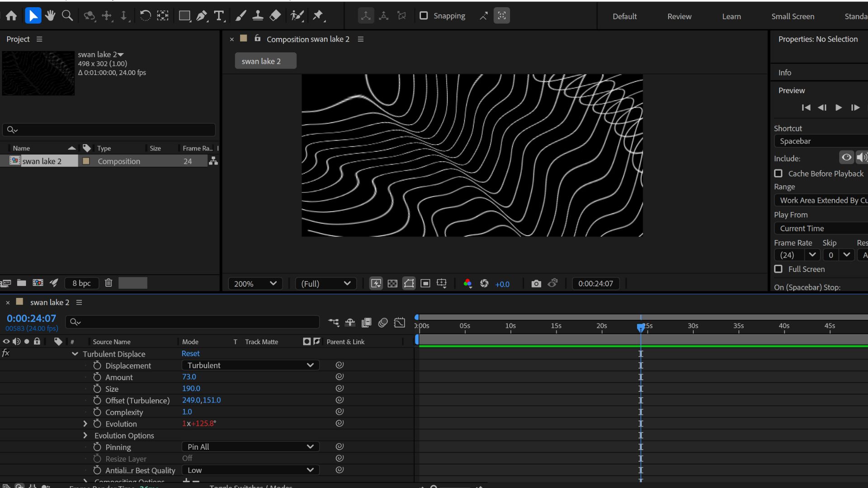The width and height of the screenshot is (868, 488).
Task: Take a snapshot with camera icon
Action: coord(536,283)
